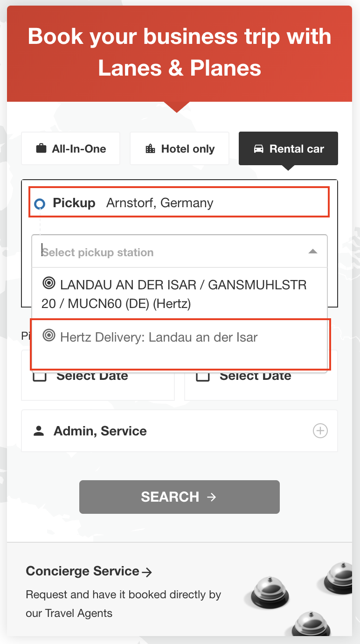Click the Select pickup station input field
Viewport: 360px width, 644px height.
pyautogui.click(x=140, y=252)
